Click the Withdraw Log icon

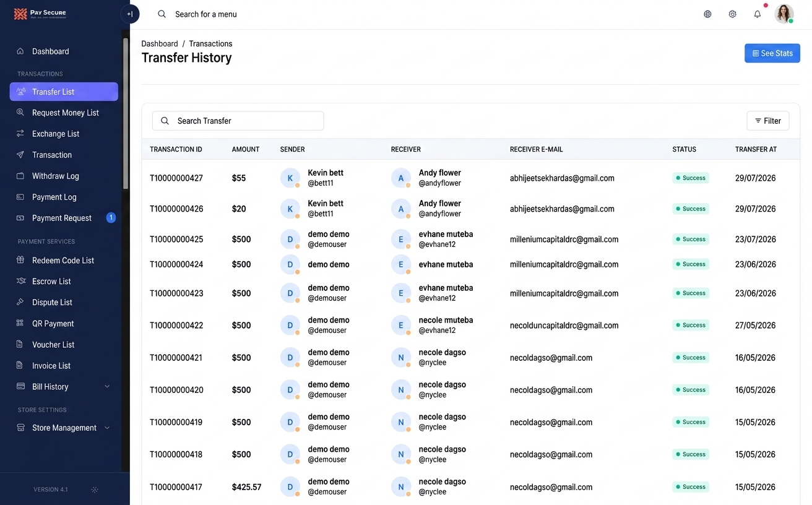[20, 176]
